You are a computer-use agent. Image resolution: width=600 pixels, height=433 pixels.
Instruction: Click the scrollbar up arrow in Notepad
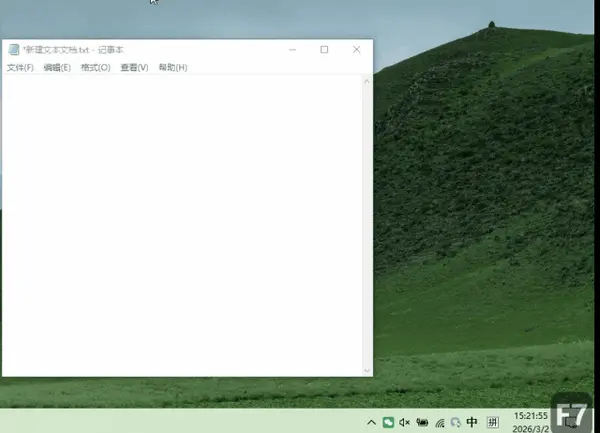tap(367, 81)
